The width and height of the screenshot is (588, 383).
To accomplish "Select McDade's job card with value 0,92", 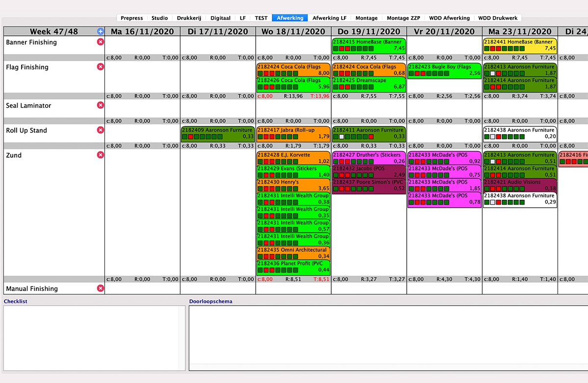I will coord(444,158).
